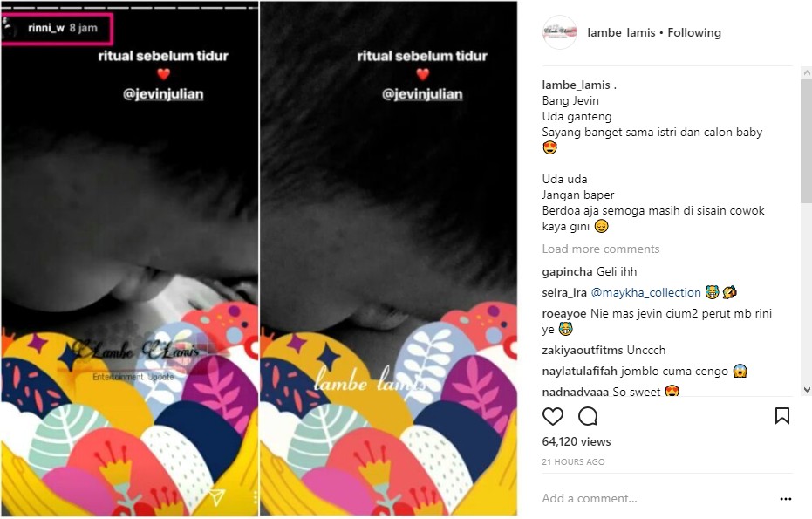Viewport: 812px width, 519px height.
Task: Visit nadnadvaaa commenter profile
Action: tap(576, 393)
